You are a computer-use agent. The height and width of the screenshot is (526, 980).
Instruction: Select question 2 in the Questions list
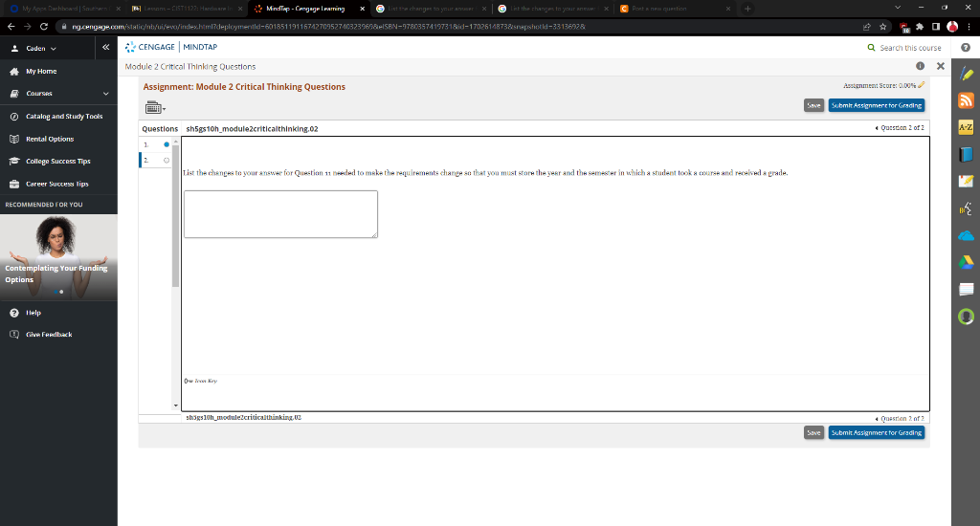tap(156, 161)
